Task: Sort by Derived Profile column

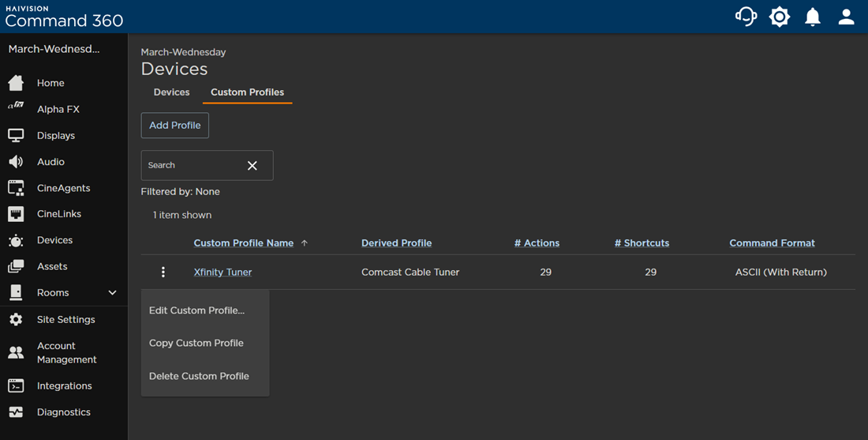Action: coord(396,243)
